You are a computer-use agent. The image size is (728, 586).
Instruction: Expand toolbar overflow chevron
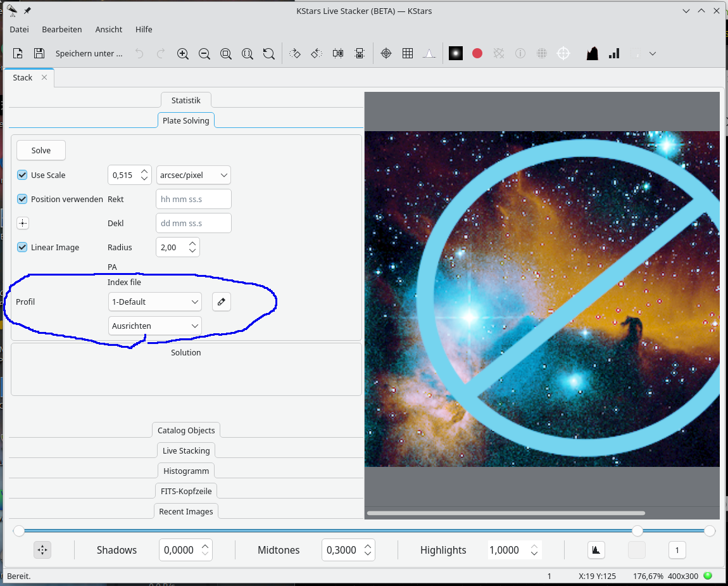[652, 53]
